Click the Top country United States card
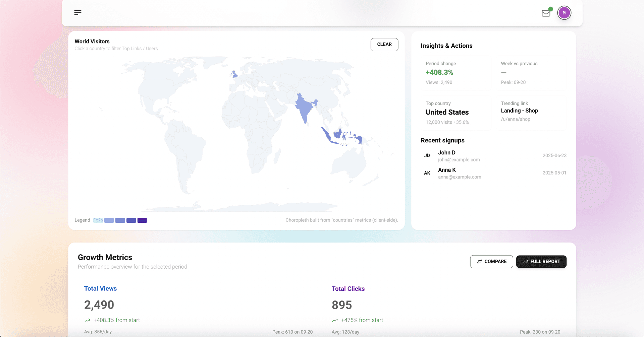 pyautogui.click(x=455, y=113)
